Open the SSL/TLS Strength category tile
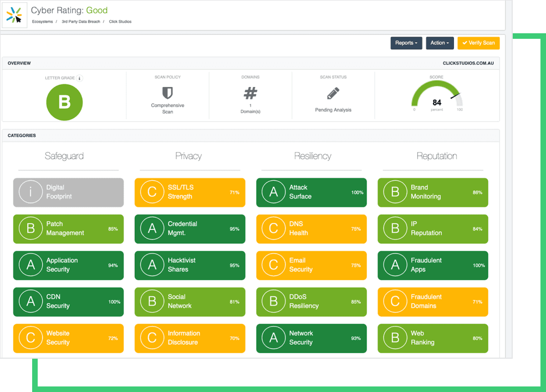Image resolution: width=546 pixels, height=392 pixels. pyautogui.click(x=190, y=192)
